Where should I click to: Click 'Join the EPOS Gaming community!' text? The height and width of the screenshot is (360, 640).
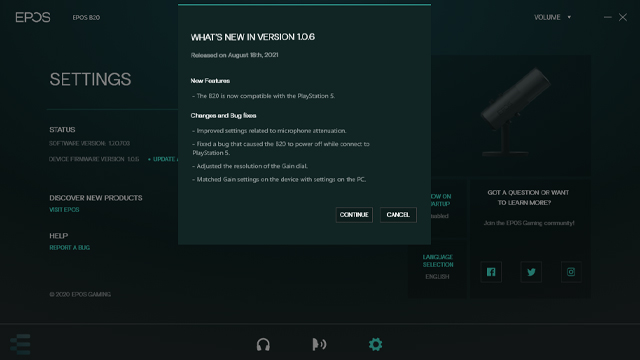(x=529, y=223)
